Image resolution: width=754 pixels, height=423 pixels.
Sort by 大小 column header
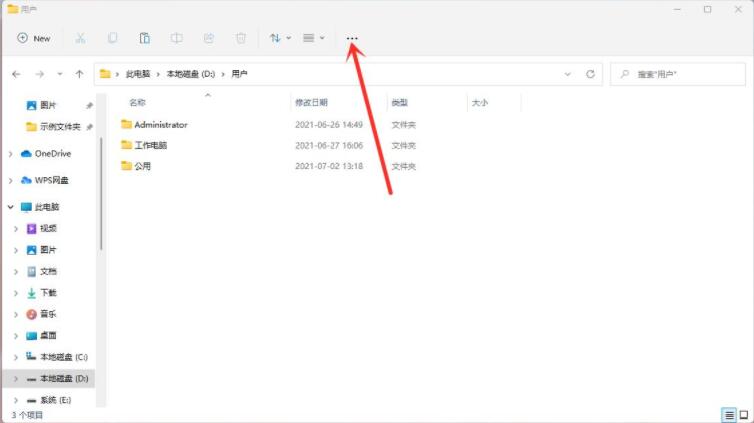point(479,102)
